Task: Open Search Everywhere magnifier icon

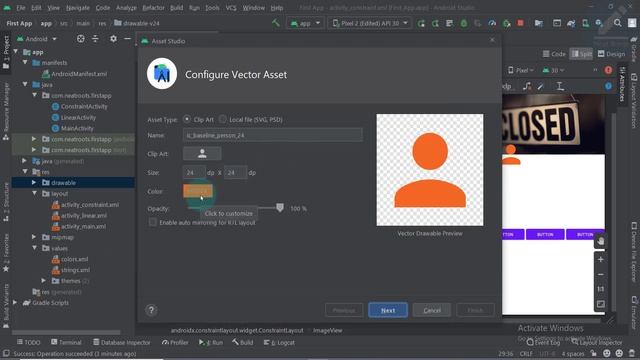Action: point(618,23)
